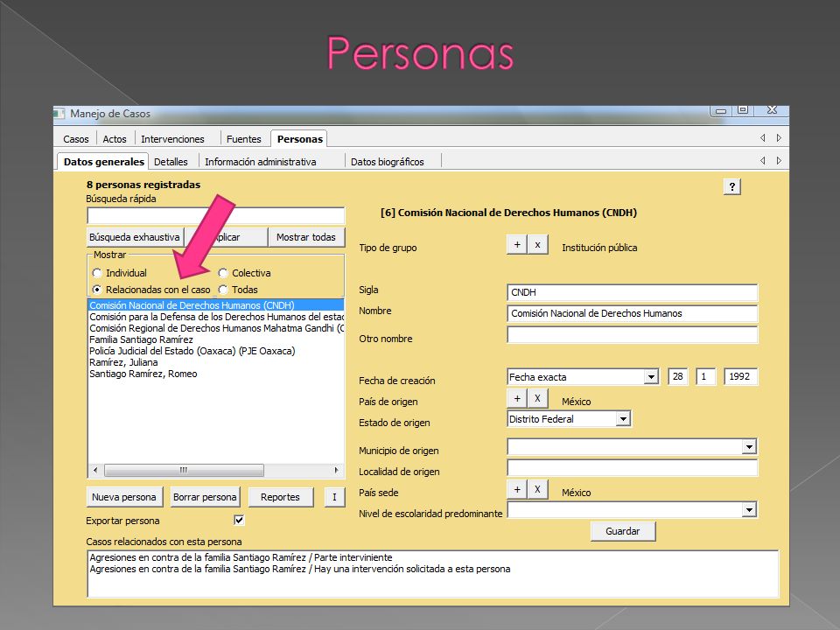Screen dimensions: 840x630
Task: Toggle the Exportar persona checkbox
Action: tap(239, 520)
